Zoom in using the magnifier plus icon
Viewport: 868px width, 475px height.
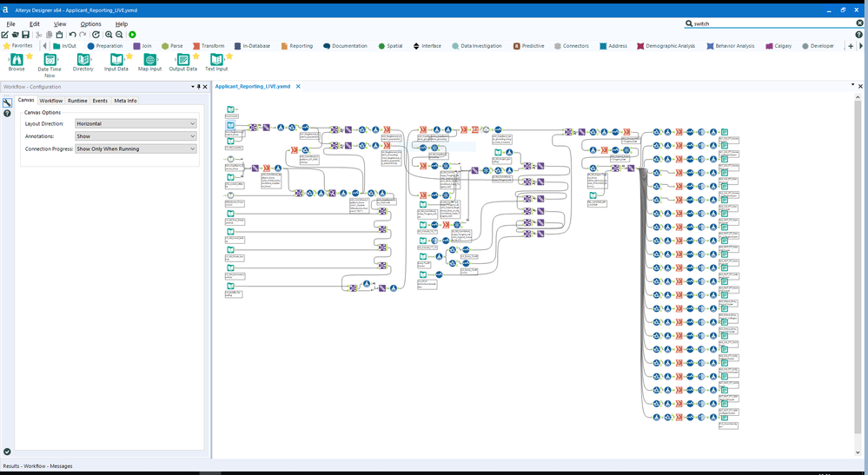click(109, 35)
